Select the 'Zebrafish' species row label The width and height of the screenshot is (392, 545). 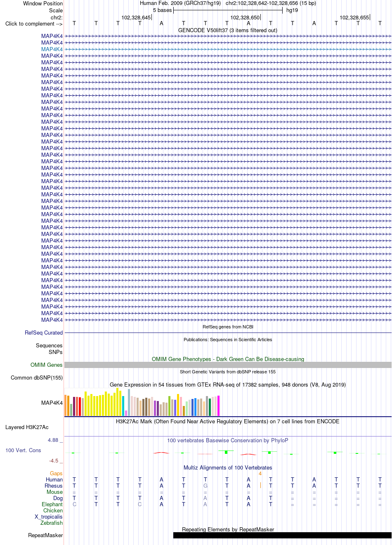[x=52, y=523]
